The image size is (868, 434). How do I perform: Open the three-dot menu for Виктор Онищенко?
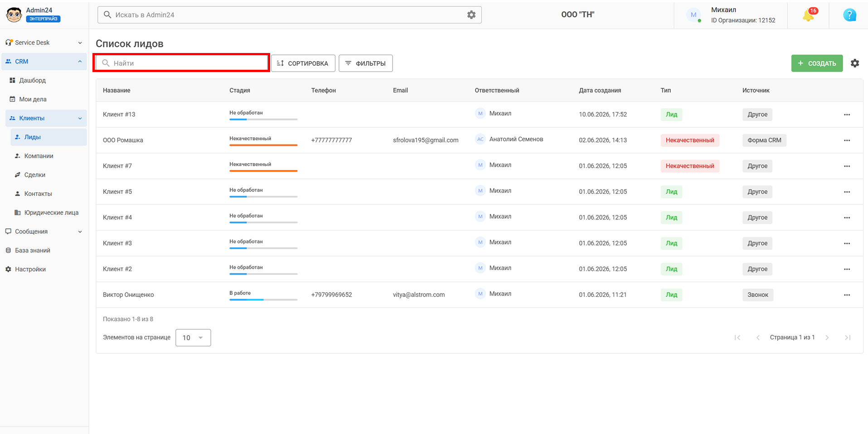tap(847, 295)
